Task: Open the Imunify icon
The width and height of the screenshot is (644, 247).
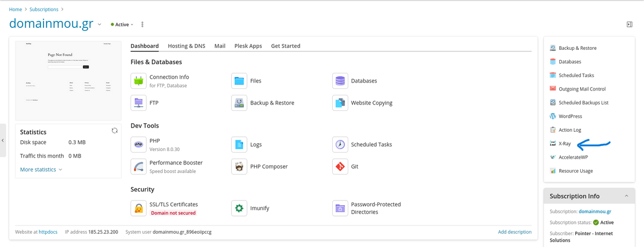Action: pos(239,208)
